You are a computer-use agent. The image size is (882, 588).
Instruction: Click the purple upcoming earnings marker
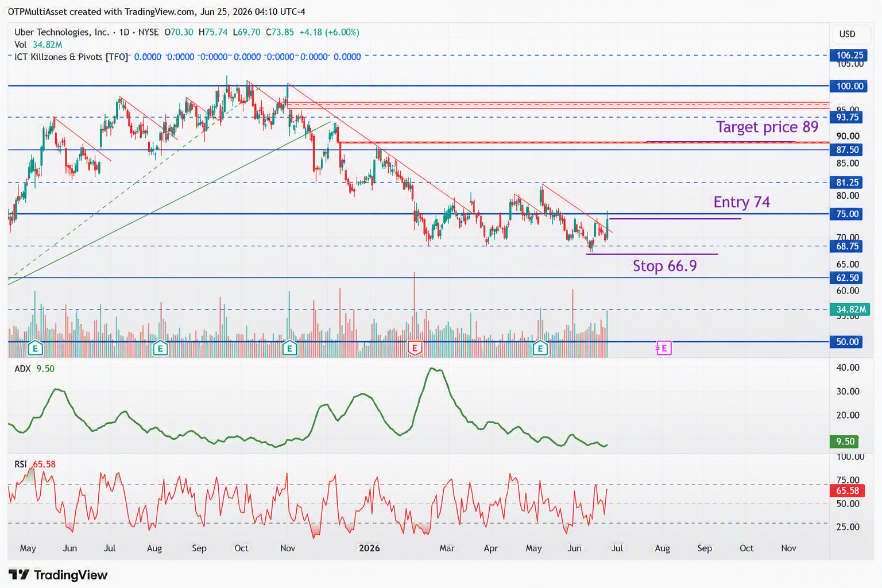(664, 348)
